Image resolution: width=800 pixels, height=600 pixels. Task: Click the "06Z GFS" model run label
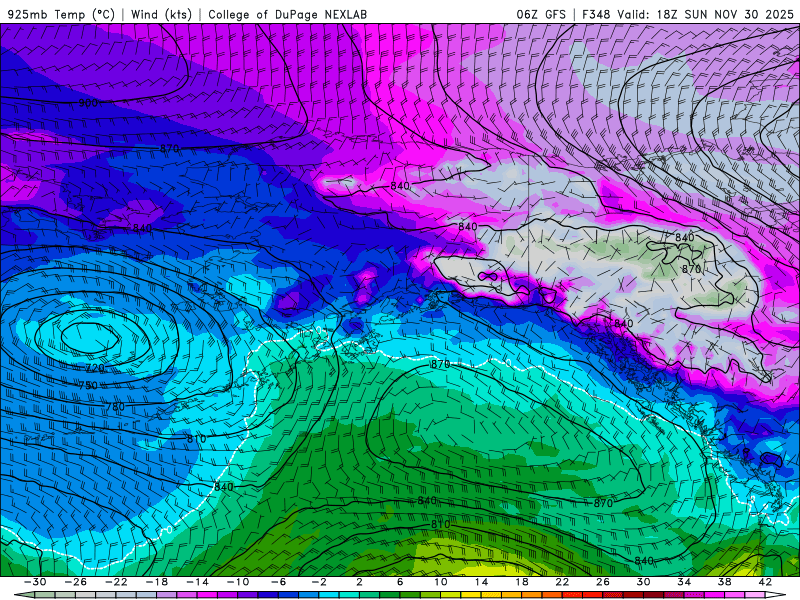click(x=541, y=14)
